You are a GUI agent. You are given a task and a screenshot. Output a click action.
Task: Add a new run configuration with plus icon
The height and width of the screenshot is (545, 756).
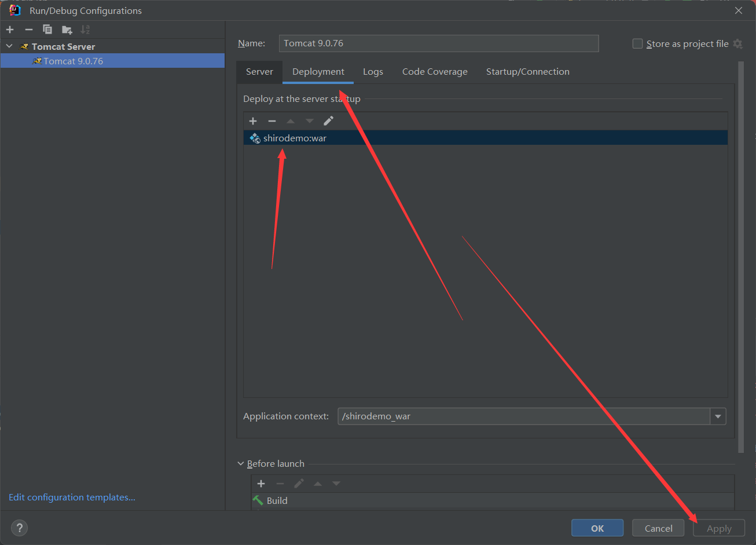(x=10, y=30)
